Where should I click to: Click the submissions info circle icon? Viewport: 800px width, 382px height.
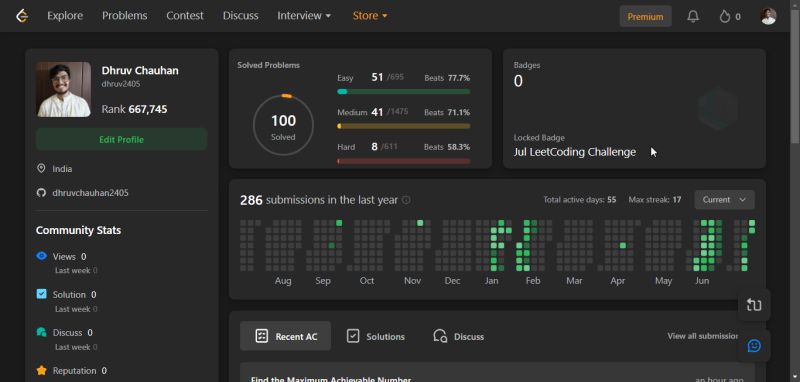click(406, 200)
